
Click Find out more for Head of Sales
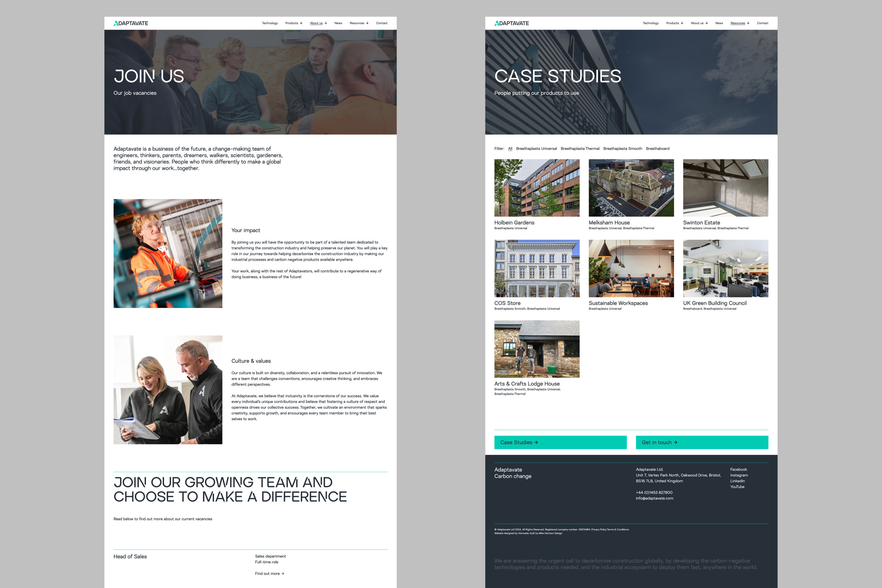click(269, 573)
